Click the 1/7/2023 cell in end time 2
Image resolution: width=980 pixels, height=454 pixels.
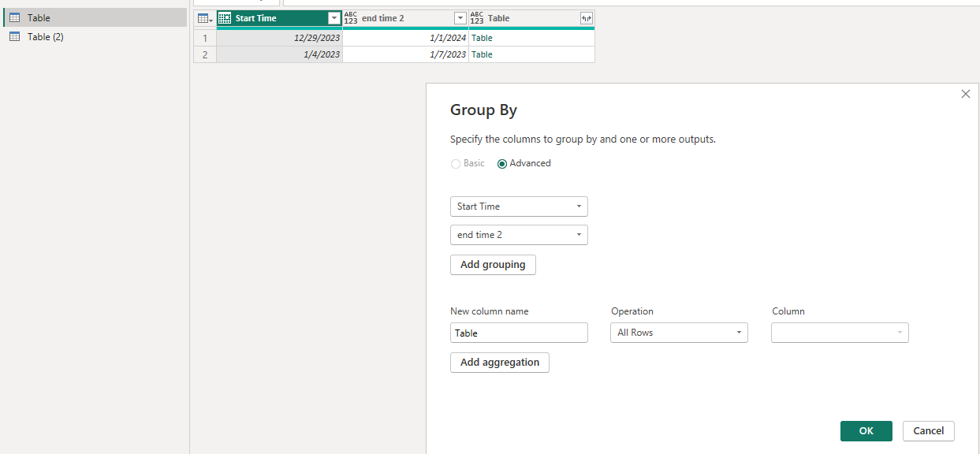point(406,54)
